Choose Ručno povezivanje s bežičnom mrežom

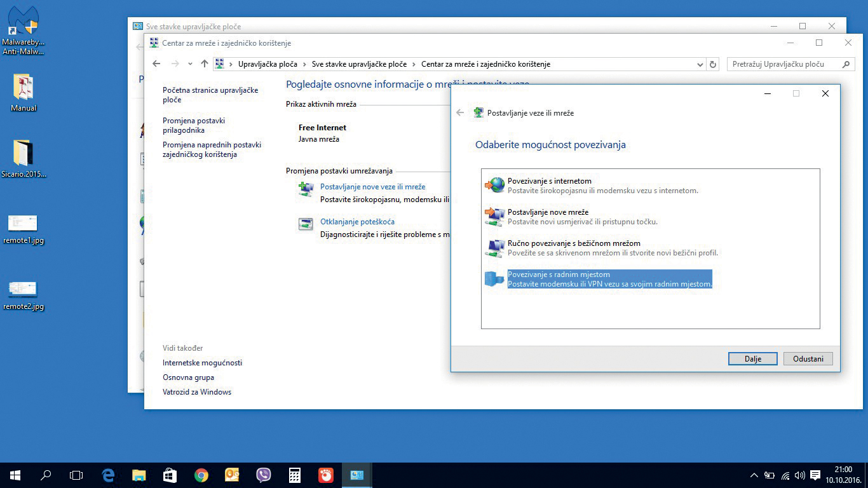pos(573,243)
